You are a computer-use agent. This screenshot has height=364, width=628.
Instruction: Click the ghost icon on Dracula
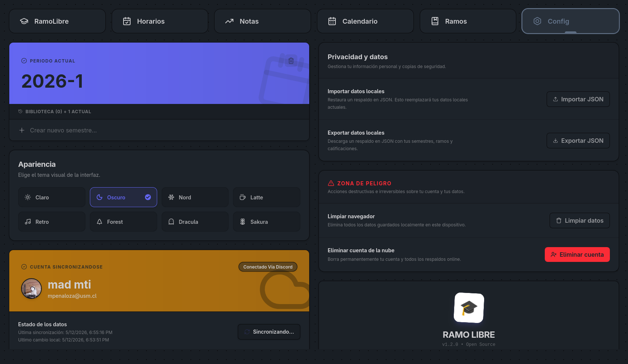(171, 222)
